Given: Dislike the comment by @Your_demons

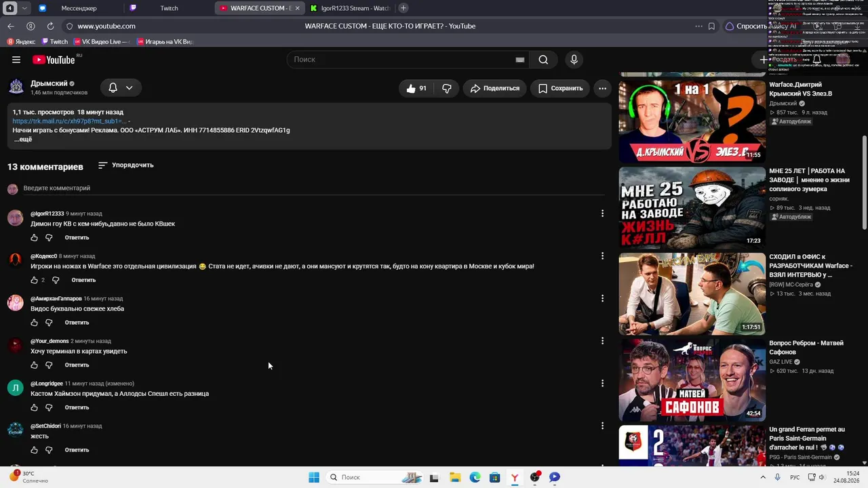Looking at the screenshot, I should pyautogui.click(x=49, y=365).
